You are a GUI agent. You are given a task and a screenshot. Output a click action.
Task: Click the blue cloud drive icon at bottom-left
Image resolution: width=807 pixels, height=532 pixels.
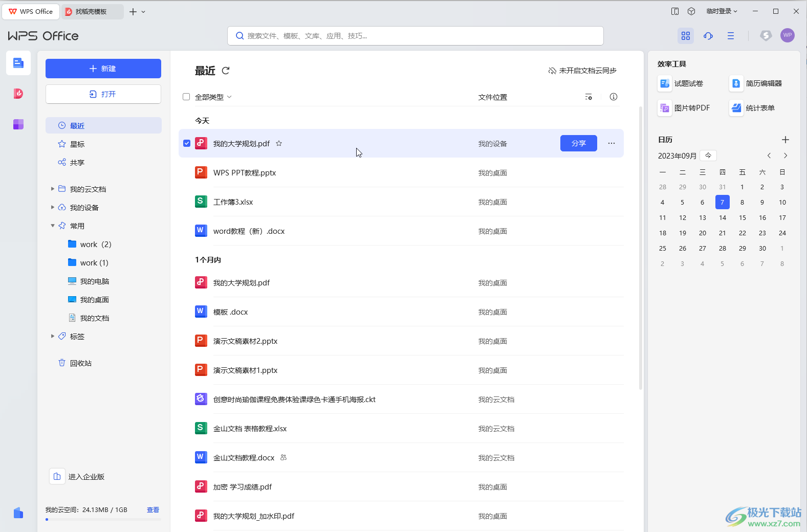[x=18, y=513]
